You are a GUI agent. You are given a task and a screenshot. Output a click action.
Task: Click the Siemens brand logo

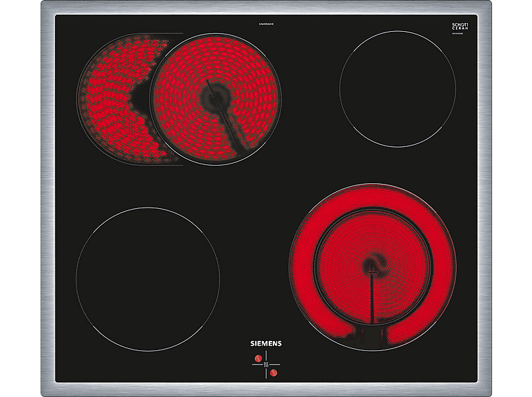(x=265, y=343)
